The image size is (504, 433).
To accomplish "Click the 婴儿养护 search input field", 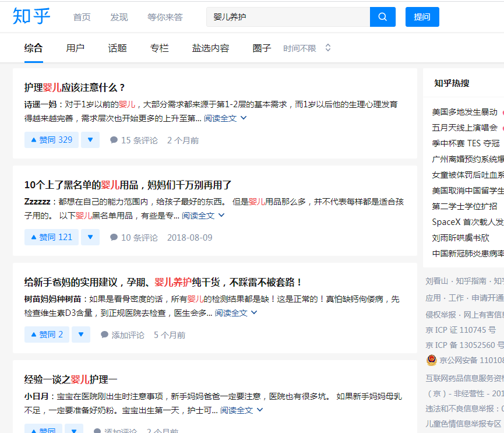I will (288, 17).
